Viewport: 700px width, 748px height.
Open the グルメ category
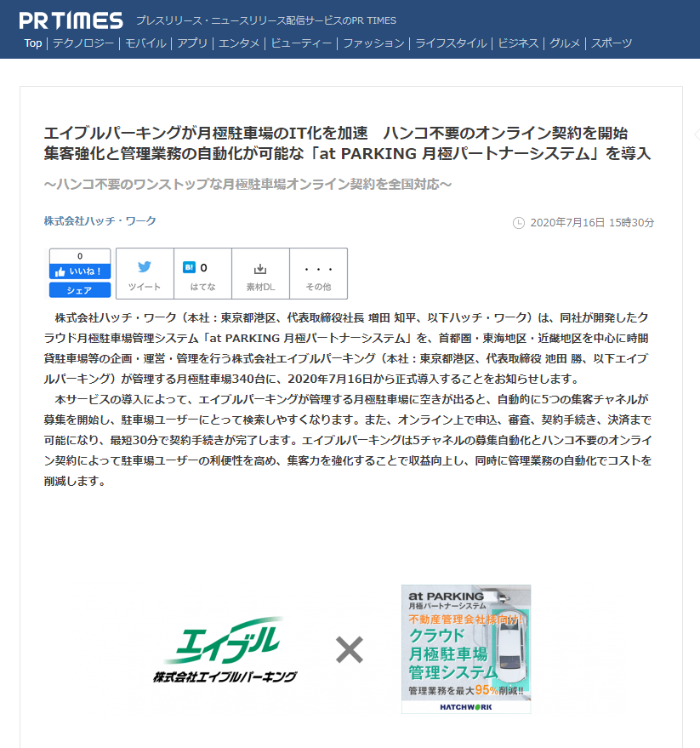[x=565, y=43]
